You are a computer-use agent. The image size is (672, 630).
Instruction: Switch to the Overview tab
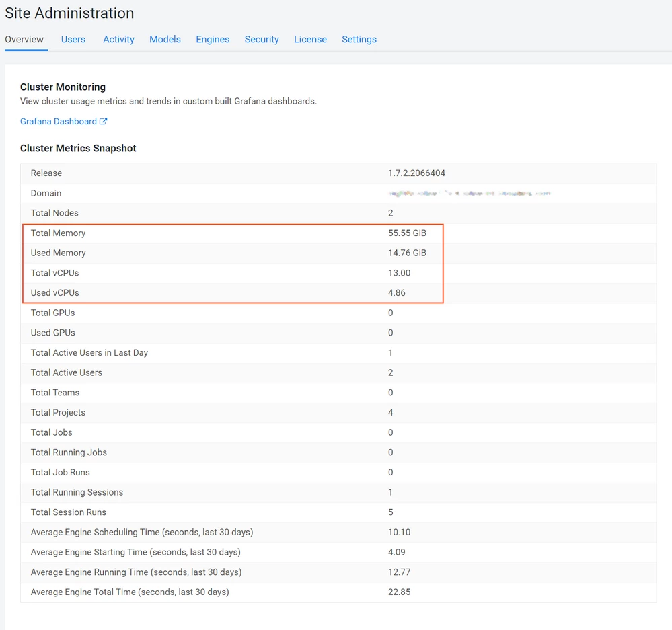[24, 40]
